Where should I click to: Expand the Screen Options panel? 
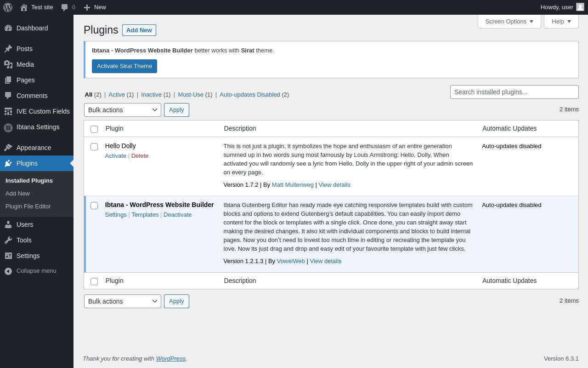[509, 21]
